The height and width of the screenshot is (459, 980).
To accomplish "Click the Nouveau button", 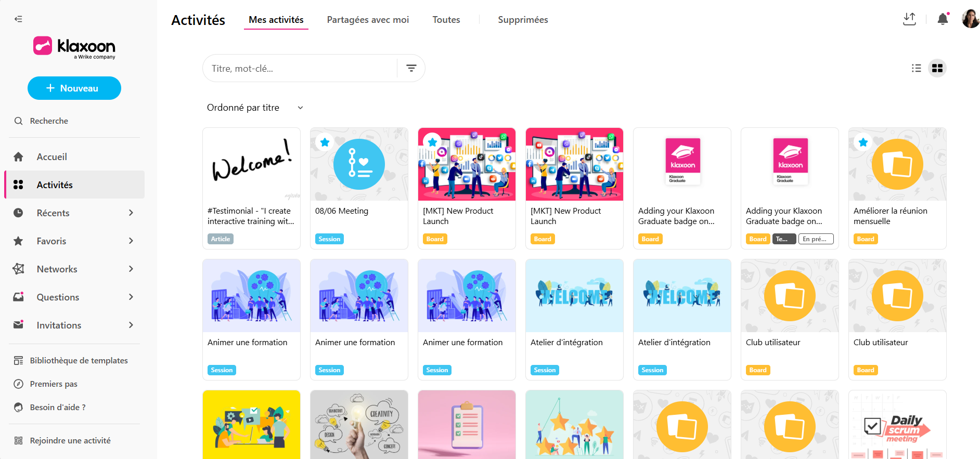I will (74, 88).
